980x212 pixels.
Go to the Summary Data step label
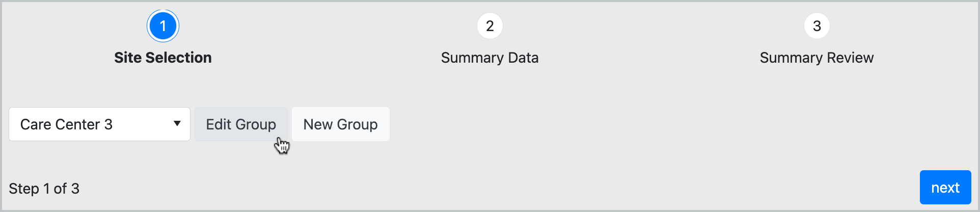click(489, 58)
